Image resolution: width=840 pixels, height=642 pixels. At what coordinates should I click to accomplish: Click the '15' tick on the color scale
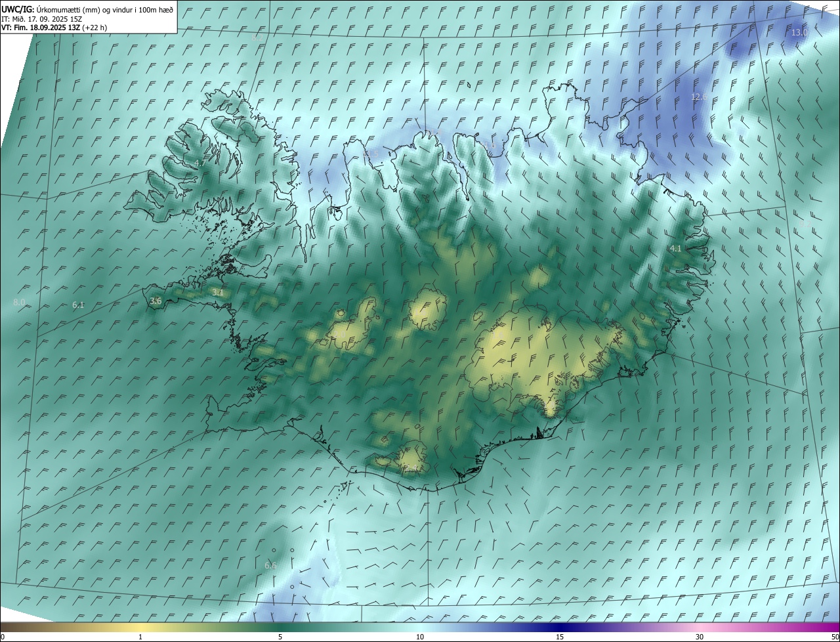click(x=560, y=637)
